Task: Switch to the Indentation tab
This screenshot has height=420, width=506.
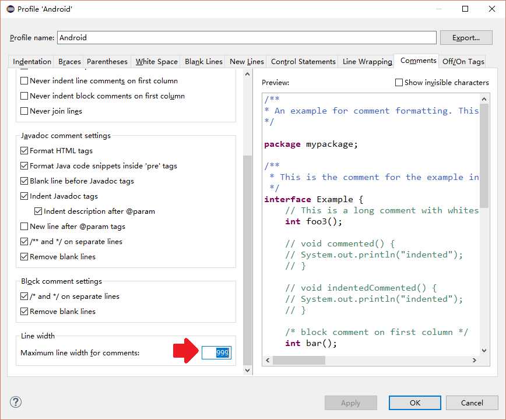Action: (x=32, y=62)
